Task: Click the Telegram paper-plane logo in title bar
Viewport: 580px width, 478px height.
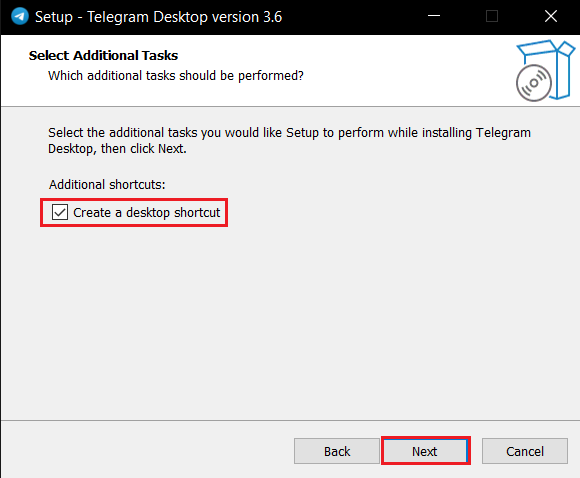Action: pyautogui.click(x=20, y=16)
